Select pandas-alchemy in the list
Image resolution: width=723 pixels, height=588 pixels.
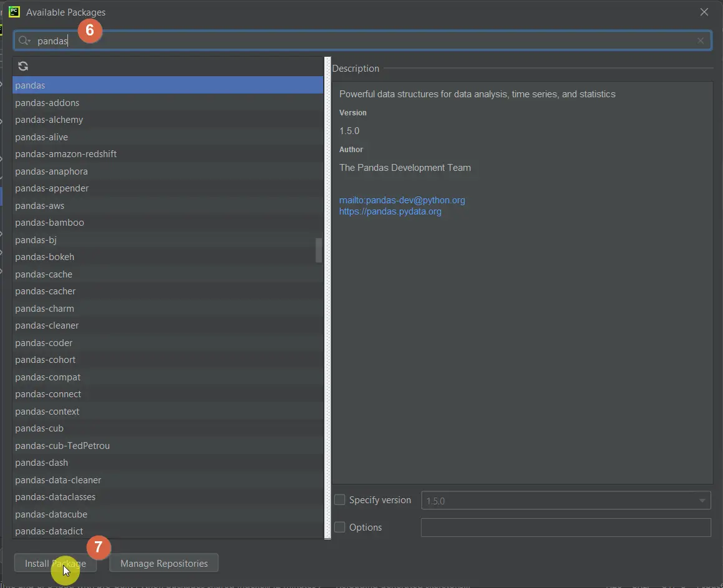click(168, 120)
